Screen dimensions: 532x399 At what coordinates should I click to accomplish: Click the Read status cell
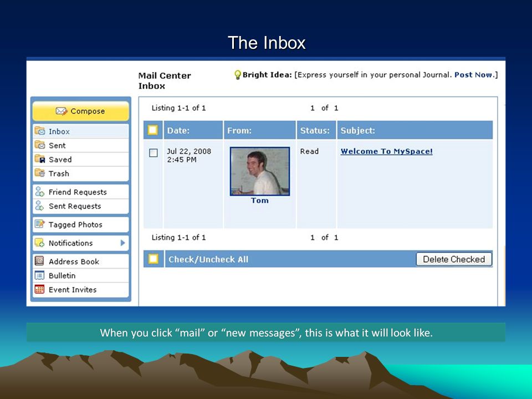pyautogui.click(x=309, y=151)
